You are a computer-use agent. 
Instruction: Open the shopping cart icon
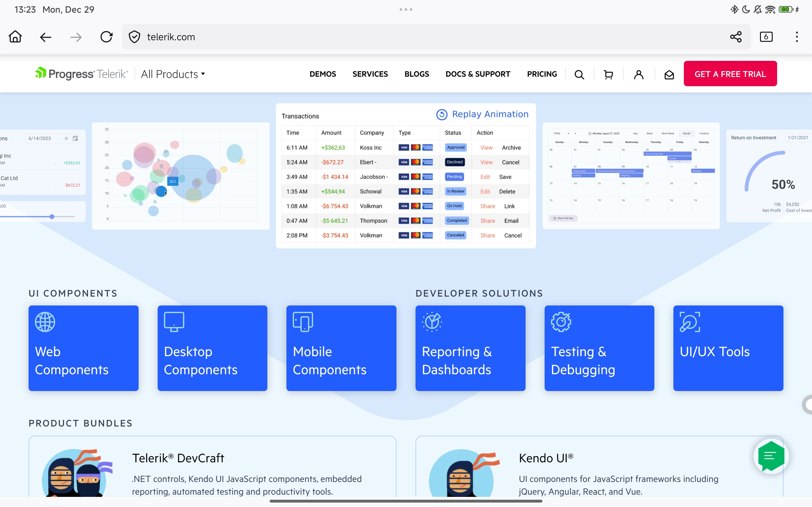[x=608, y=74]
